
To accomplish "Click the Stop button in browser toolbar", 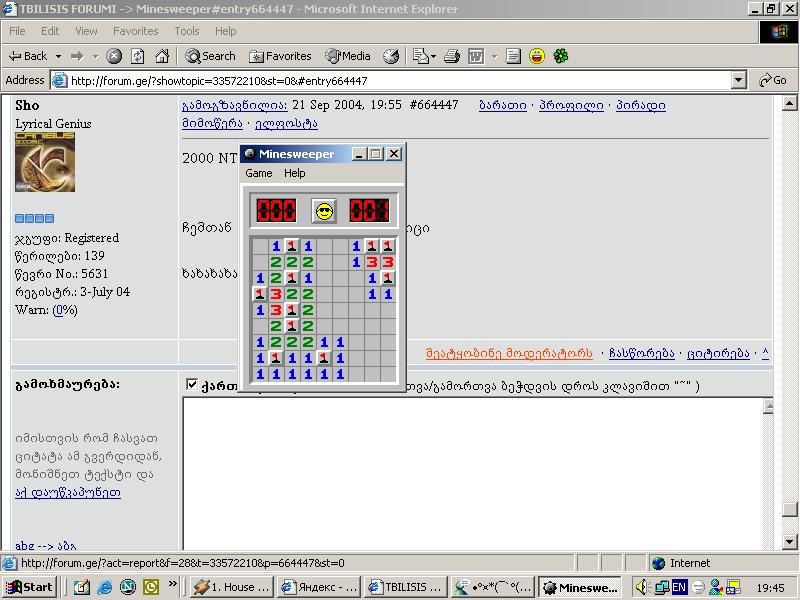I will point(114,56).
